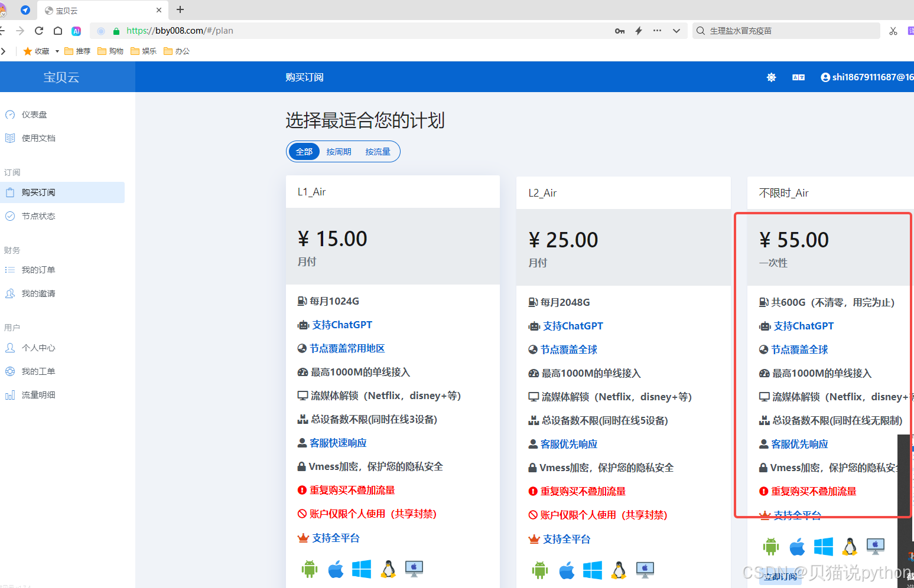
Task: Click the Android icon in the L2_Air card
Action: click(540, 570)
